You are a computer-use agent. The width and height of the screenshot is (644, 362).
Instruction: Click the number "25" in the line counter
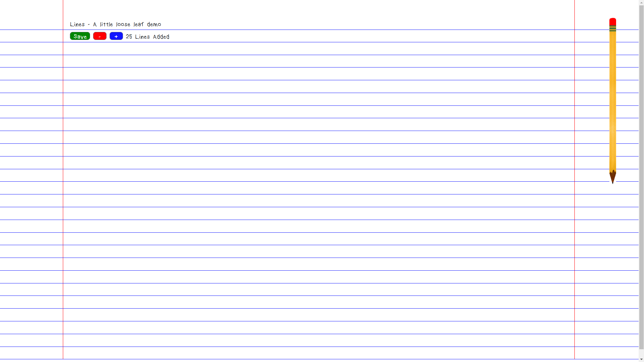[x=129, y=37]
